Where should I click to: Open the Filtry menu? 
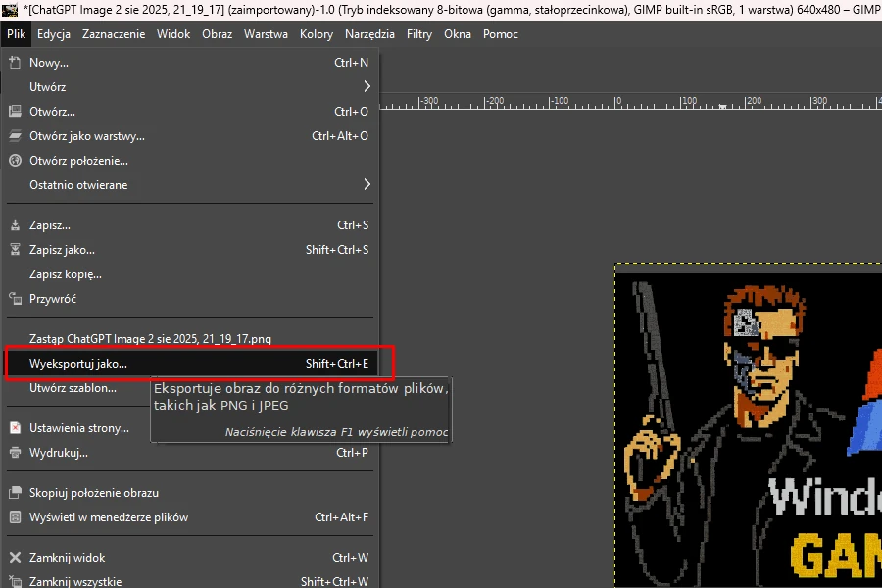point(419,34)
